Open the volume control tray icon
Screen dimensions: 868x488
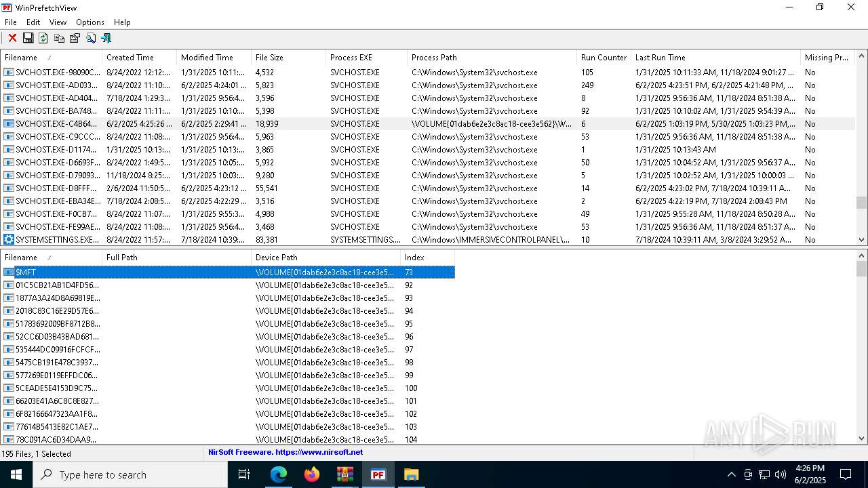pyautogui.click(x=780, y=474)
